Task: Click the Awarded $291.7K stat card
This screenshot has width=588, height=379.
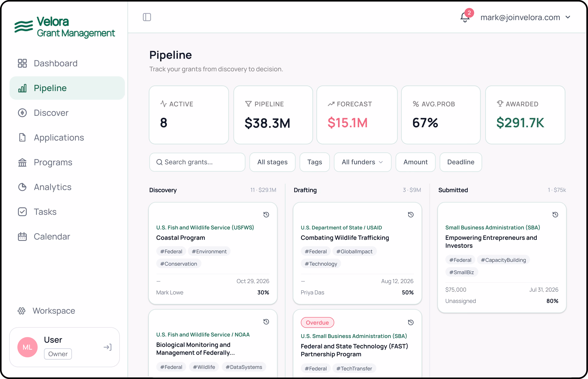Action: tap(525, 115)
